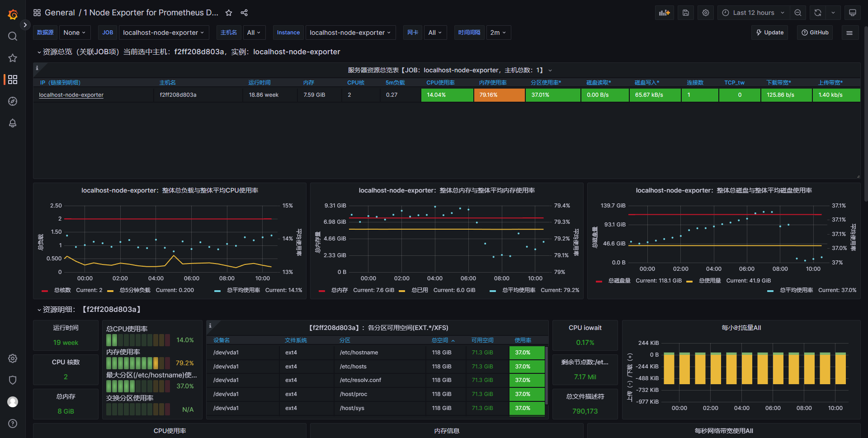Open the Grafana home logo

point(13,14)
